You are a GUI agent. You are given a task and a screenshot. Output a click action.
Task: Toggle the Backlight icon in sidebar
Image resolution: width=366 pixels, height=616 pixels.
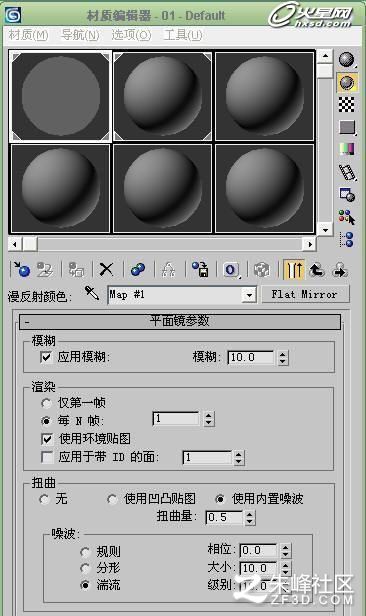[347, 82]
